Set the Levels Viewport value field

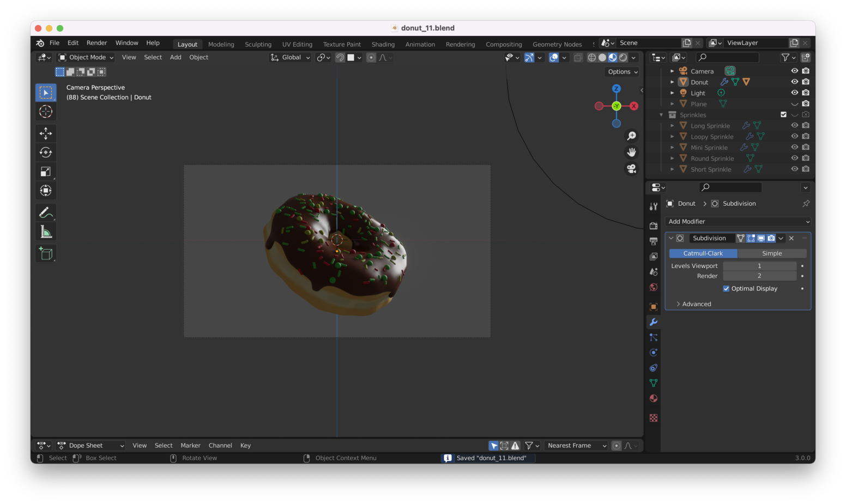point(759,265)
